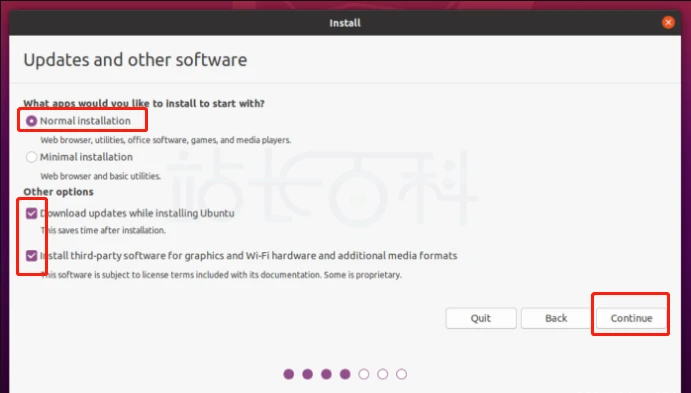Click the Install title bar text
691x393 pixels.
(x=345, y=23)
